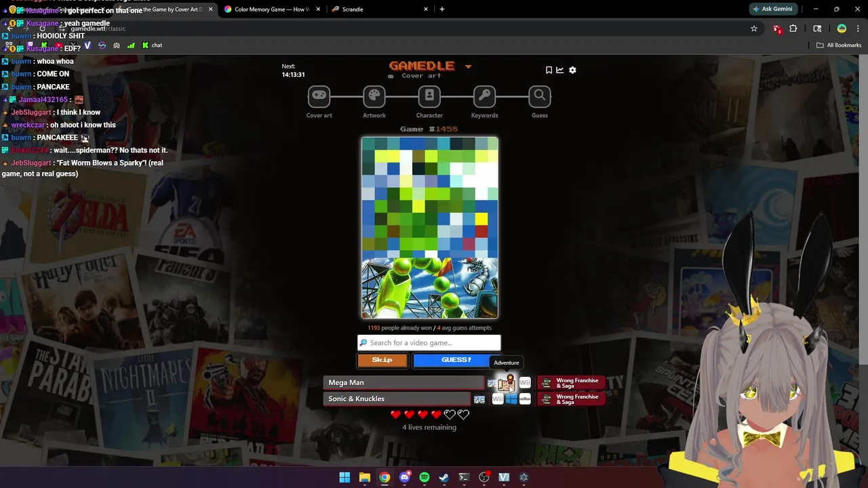Click Wrong Franchise & Saga badge for Mega Man
This screenshot has width=868, height=488.
[x=570, y=383]
